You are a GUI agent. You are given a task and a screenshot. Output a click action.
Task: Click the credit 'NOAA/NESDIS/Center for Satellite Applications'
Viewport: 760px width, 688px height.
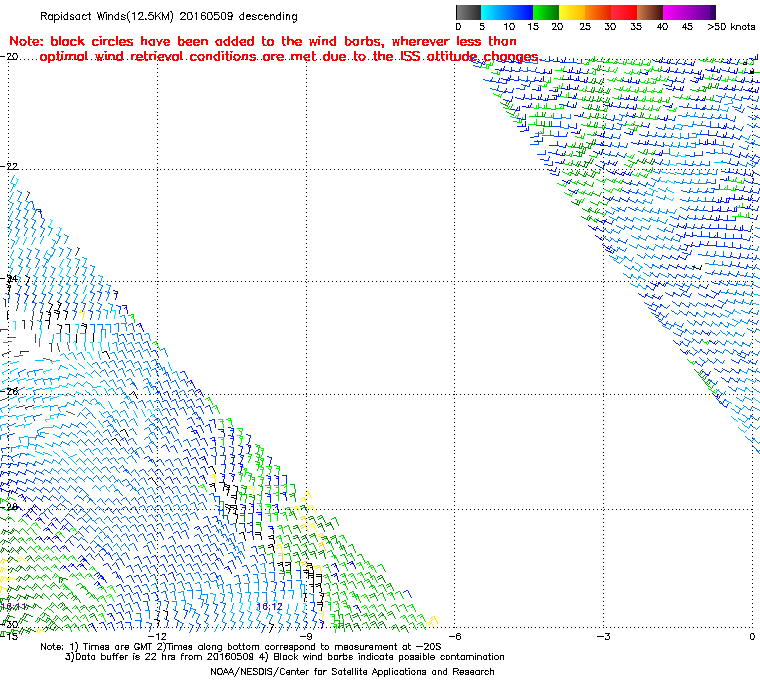[x=319, y=672]
